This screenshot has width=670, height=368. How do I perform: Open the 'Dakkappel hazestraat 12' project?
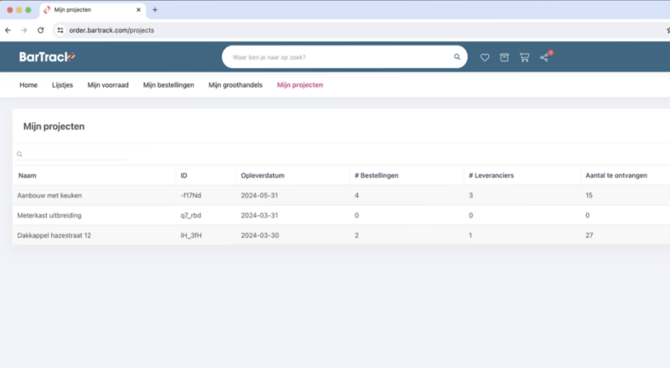(x=54, y=236)
